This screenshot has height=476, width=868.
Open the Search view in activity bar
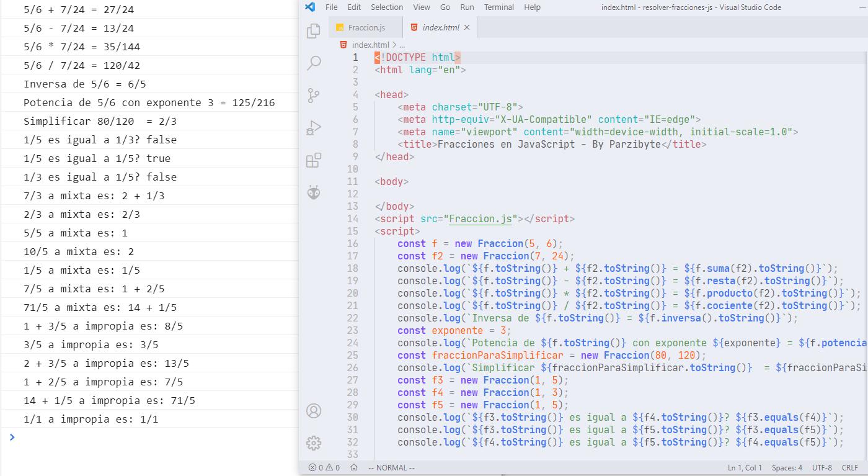(x=314, y=63)
